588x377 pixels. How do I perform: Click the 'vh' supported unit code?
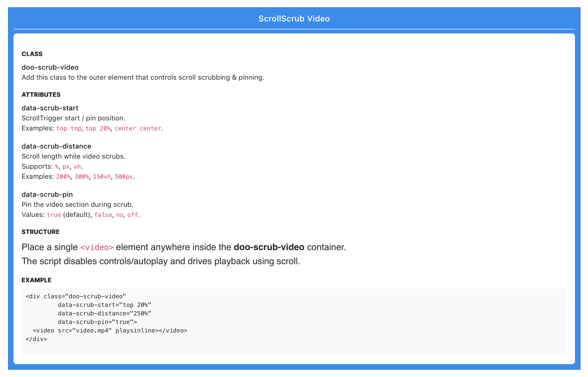77,167
